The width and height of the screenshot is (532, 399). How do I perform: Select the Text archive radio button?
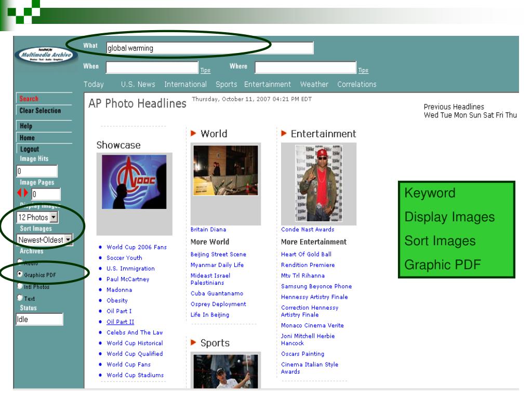pyautogui.click(x=20, y=298)
